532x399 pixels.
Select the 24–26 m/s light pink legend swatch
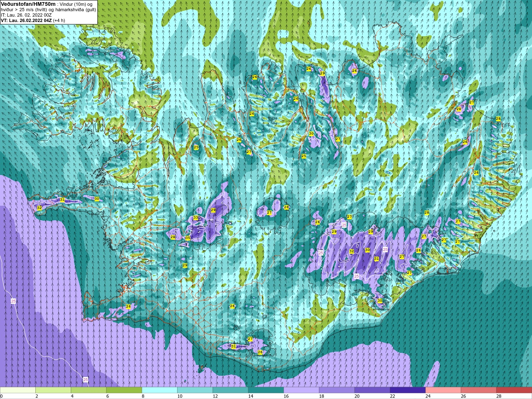(443, 390)
